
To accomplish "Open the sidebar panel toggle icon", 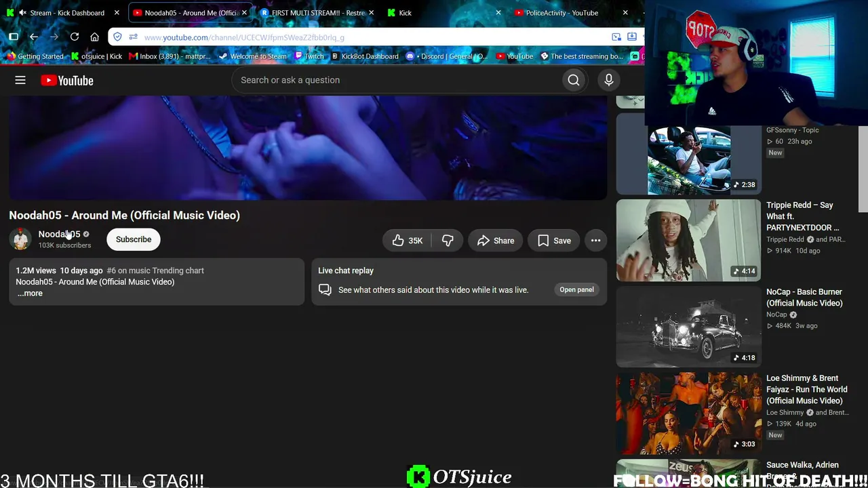I will click(x=14, y=37).
